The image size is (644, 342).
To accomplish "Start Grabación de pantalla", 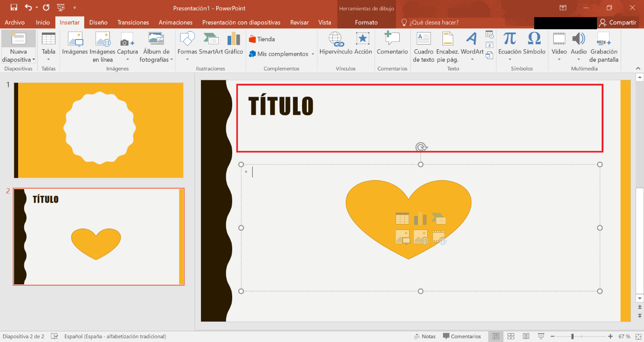I will [x=604, y=47].
